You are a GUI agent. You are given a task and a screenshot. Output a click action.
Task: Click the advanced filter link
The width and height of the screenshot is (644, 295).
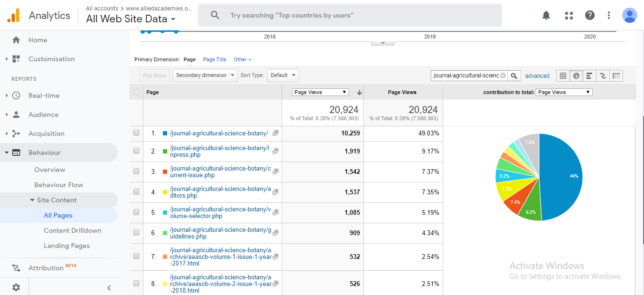(x=537, y=76)
